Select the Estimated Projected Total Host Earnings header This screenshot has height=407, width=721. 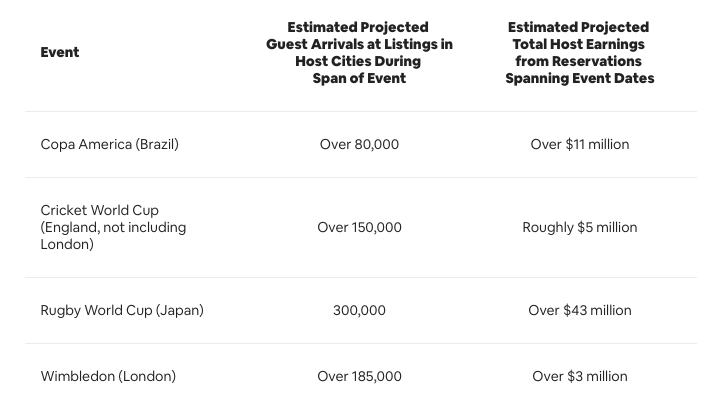[x=579, y=53]
